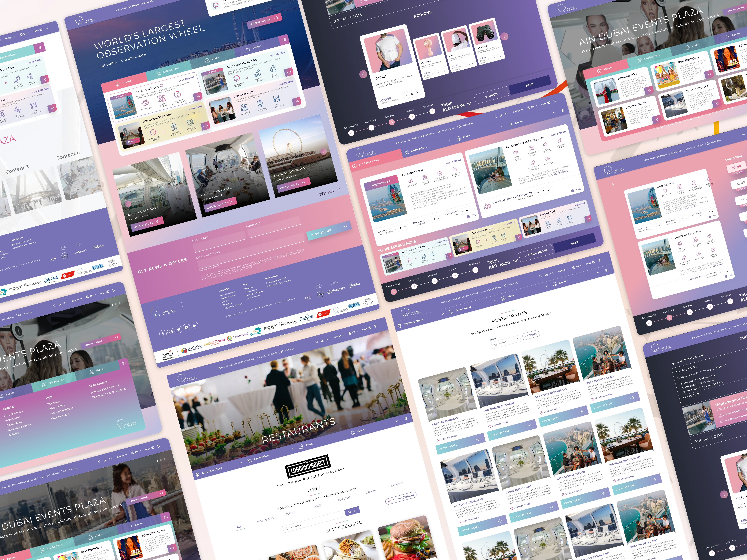Click next arrow beside Binoculars add-on

pos(504,36)
